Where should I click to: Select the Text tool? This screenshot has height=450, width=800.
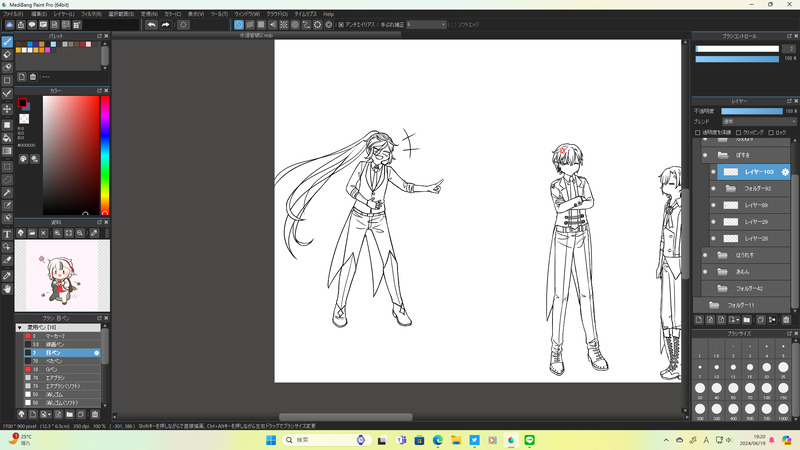coord(7,234)
